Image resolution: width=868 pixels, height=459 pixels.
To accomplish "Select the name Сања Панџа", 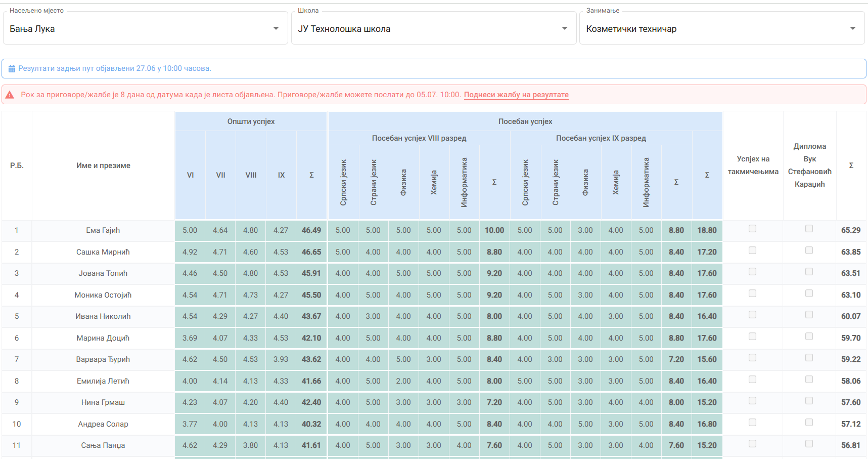I will [x=103, y=445].
